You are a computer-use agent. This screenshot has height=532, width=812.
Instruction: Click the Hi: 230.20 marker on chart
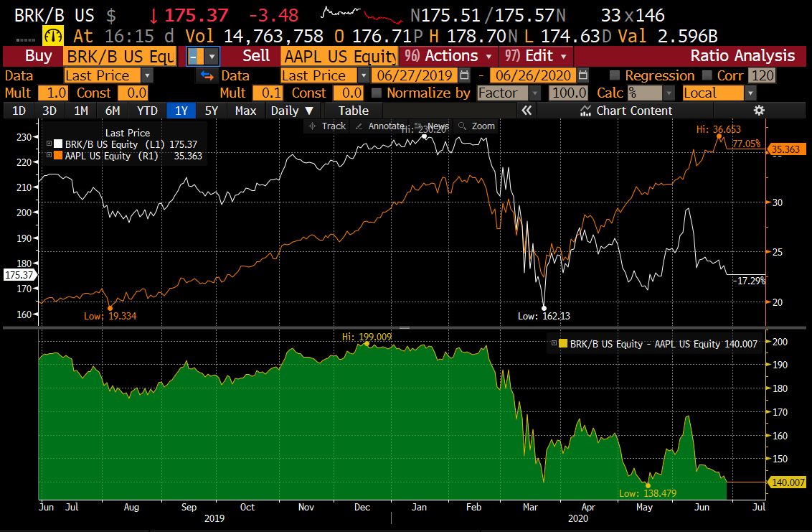(x=425, y=136)
